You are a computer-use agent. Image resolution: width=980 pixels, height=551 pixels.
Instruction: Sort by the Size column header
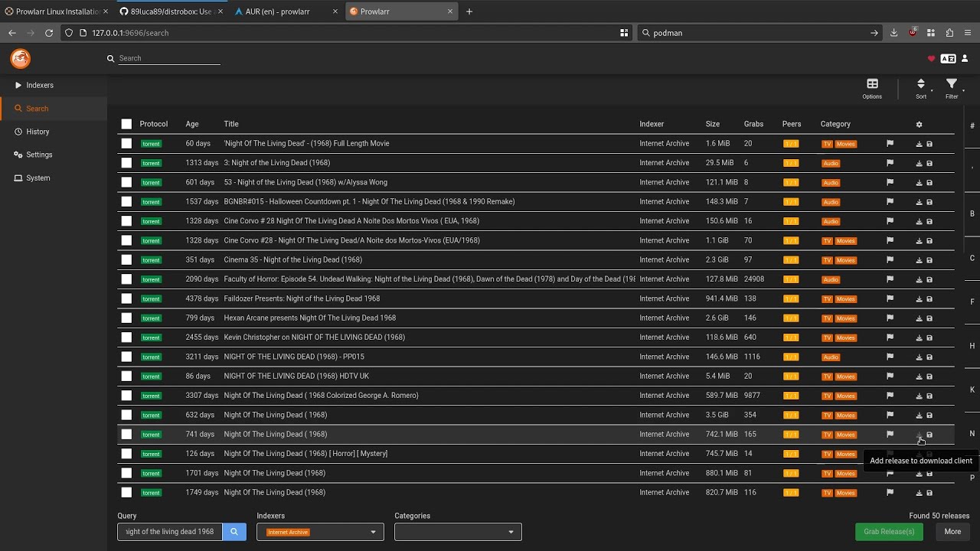(x=713, y=124)
